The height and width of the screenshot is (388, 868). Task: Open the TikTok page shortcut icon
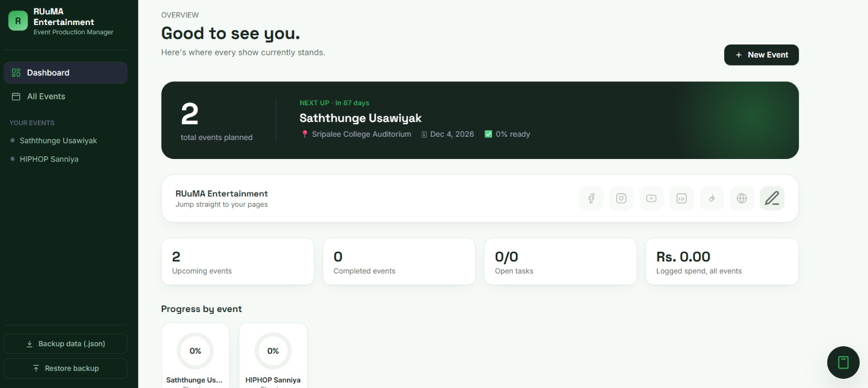point(712,199)
